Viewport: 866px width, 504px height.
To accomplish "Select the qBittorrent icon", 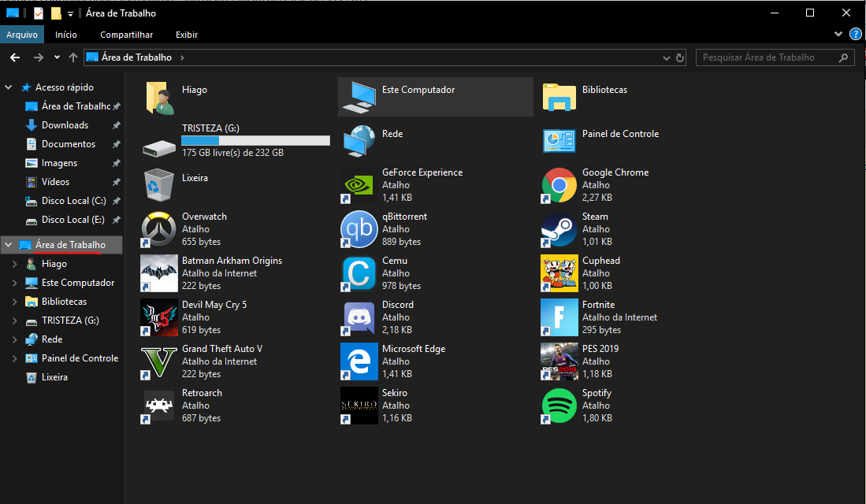I will click(359, 229).
